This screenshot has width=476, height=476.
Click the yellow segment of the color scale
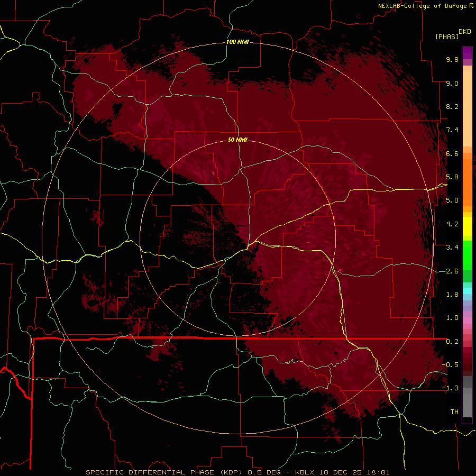(x=467, y=226)
